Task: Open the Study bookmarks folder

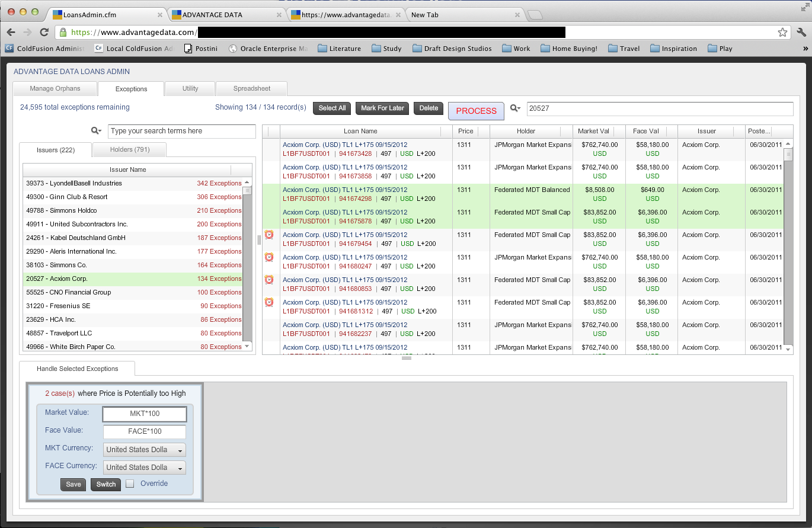Action: 386,49
